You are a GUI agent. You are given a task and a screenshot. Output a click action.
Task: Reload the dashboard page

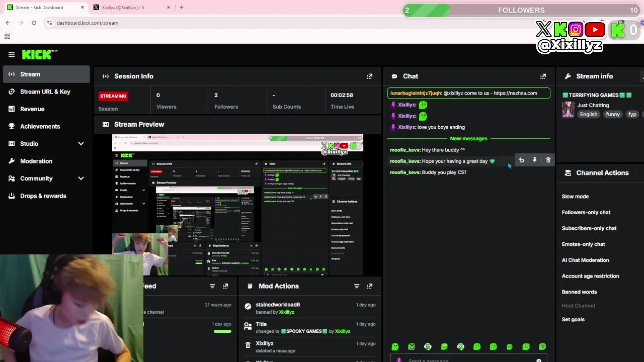tap(34, 23)
